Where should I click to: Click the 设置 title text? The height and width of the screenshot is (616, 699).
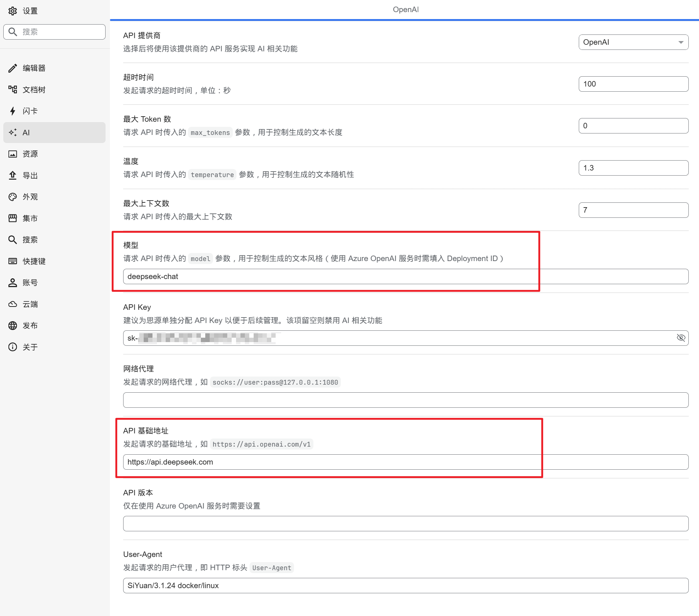click(30, 11)
